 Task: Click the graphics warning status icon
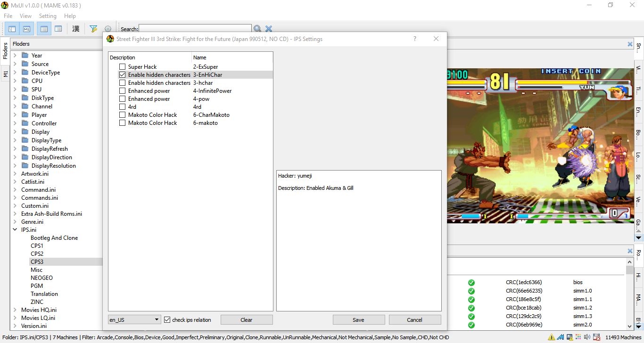(x=570, y=337)
